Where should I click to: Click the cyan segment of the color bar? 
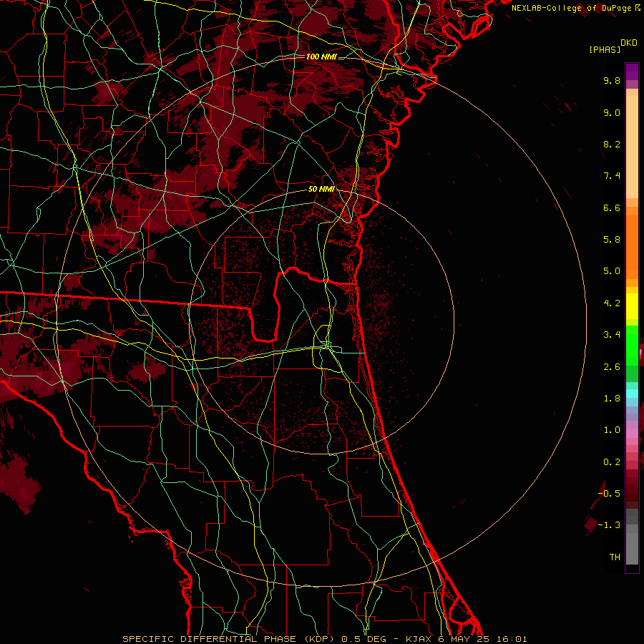[632, 394]
